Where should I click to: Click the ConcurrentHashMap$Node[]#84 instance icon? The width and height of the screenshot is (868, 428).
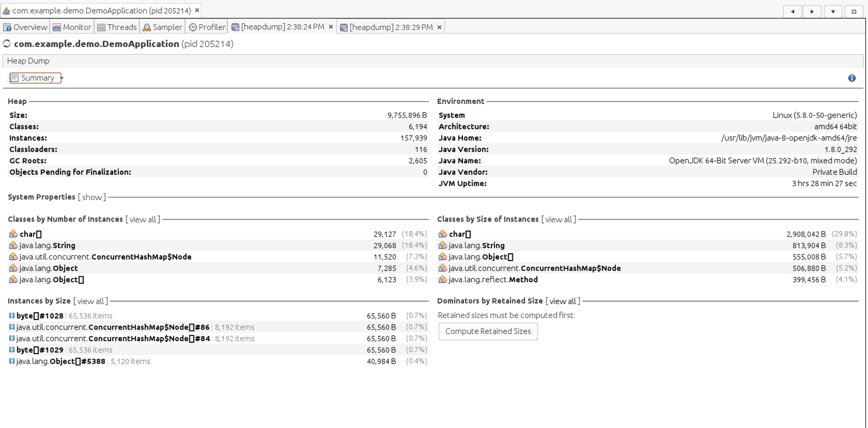point(12,339)
